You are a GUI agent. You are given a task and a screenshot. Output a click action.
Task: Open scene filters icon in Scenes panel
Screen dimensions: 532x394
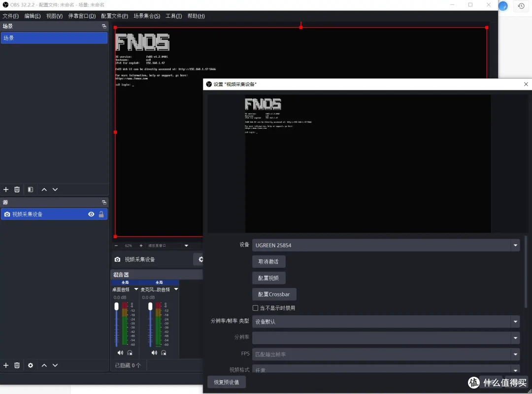[31, 189]
